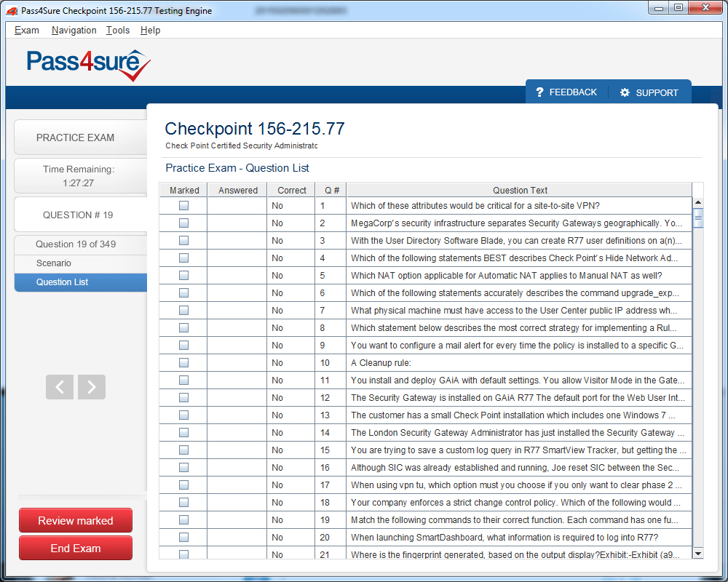Click the Review marked button
728x582 pixels.
[x=76, y=521]
